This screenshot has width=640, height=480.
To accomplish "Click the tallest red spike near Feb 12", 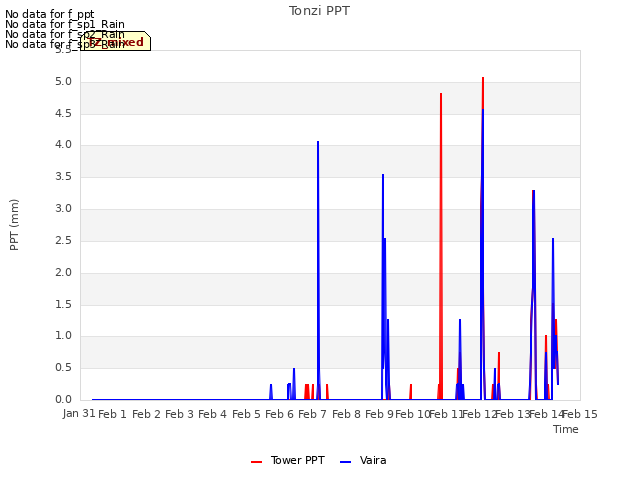I will click(x=483, y=92).
